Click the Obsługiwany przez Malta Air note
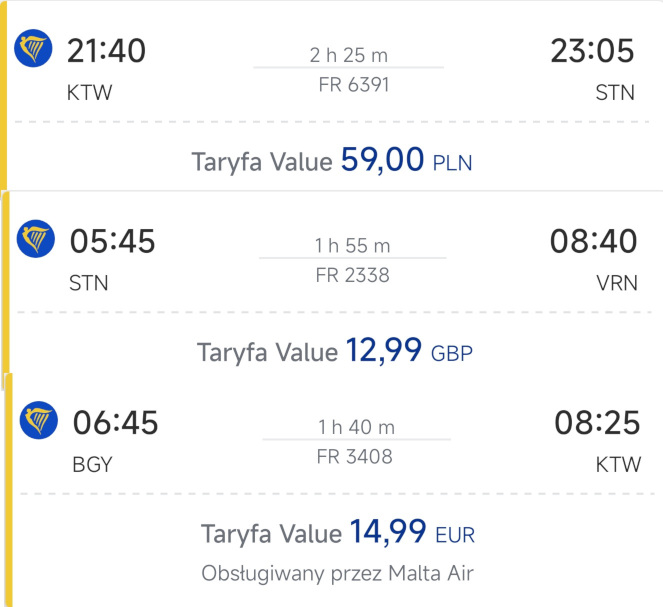This screenshot has height=607, width=663. point(337,574)
